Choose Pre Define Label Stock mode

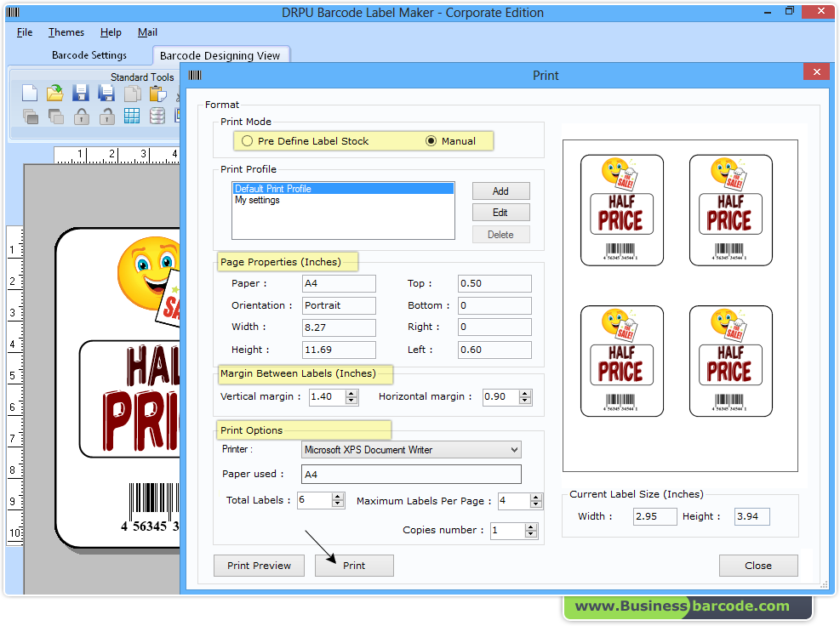pyautogui.click(x=247, y=140)
